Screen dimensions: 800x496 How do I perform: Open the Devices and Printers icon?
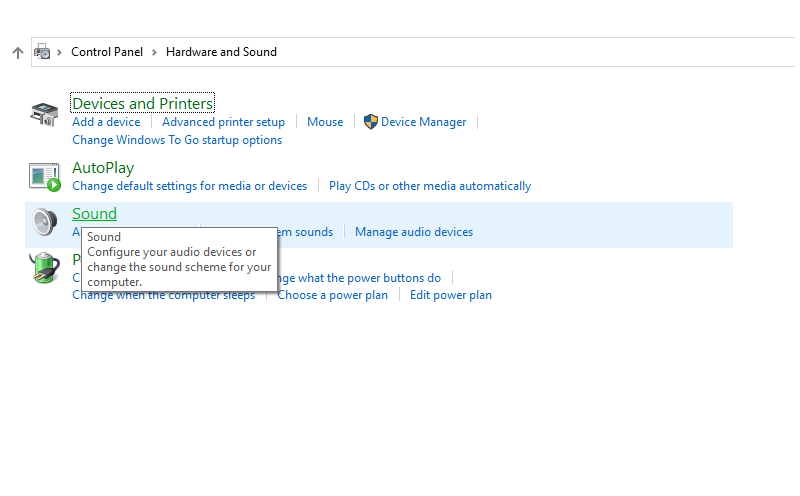pos(44,114)
